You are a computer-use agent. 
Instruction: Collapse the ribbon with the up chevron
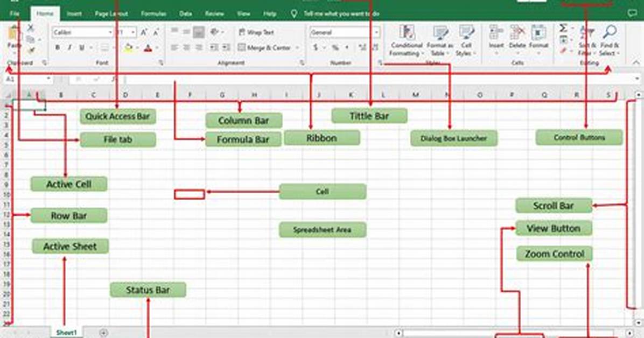point(636,63)
